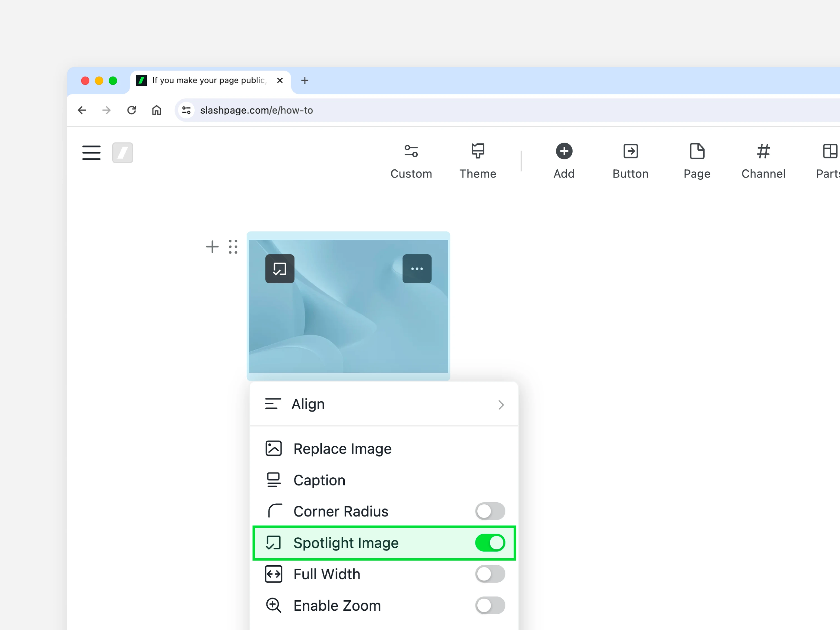Toggle the Enable Zoom switch

click(x=490, y=605)
